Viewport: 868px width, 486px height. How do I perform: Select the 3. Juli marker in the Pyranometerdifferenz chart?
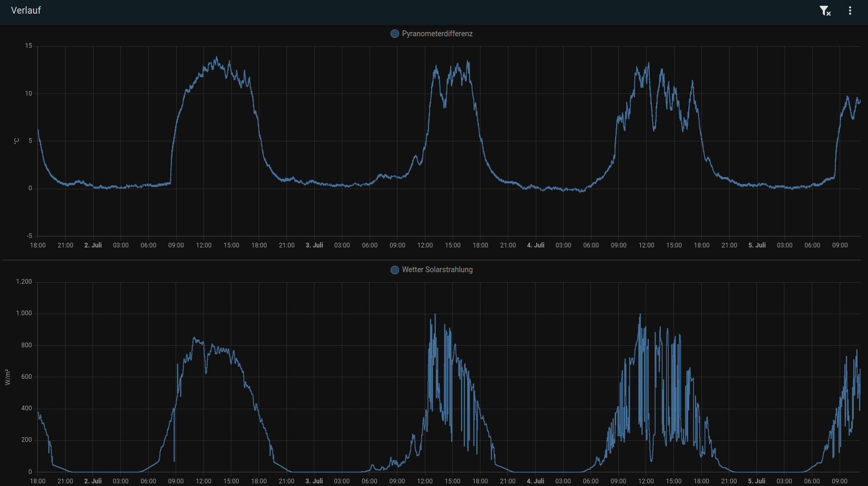pos(314,245)
